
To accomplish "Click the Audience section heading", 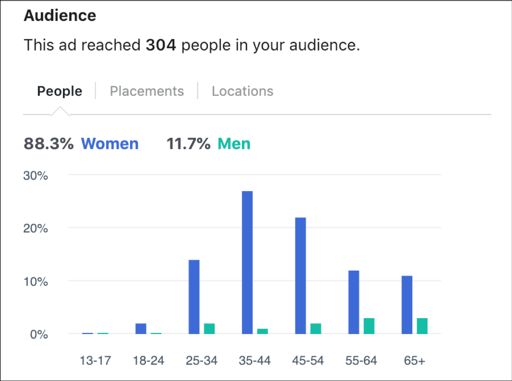I will pos(60,15).
